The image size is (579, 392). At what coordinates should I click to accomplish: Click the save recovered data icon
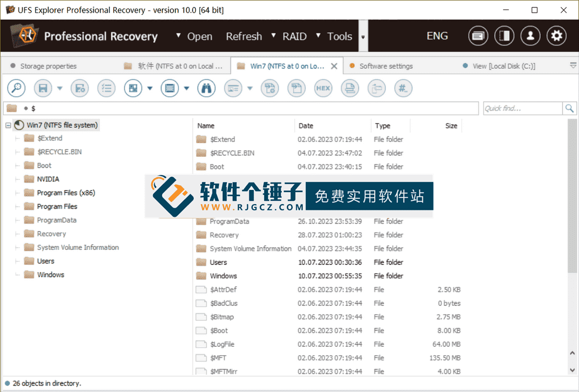(x=43, y=88)
